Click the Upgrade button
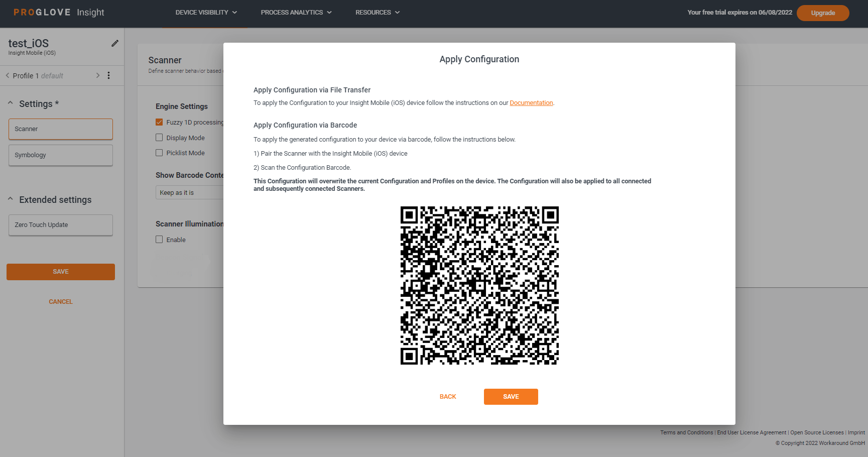This screenshot has height=457, width=868. (x=823, y=13)
